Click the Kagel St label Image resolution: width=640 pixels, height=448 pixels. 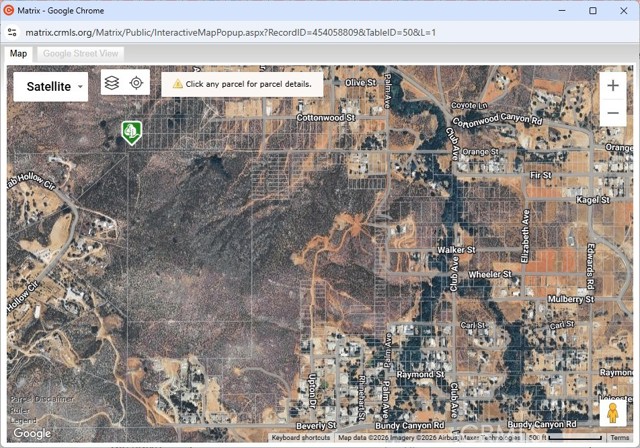(x=593, y=200)
